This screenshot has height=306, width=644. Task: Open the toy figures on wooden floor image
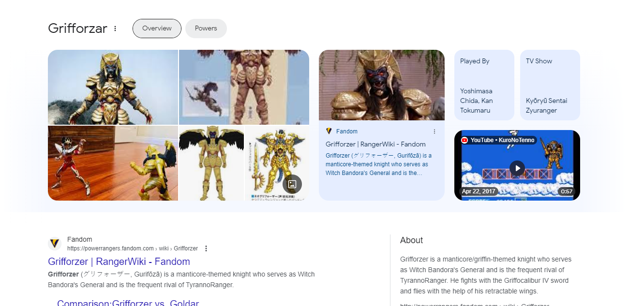click(x=113, y=163)
